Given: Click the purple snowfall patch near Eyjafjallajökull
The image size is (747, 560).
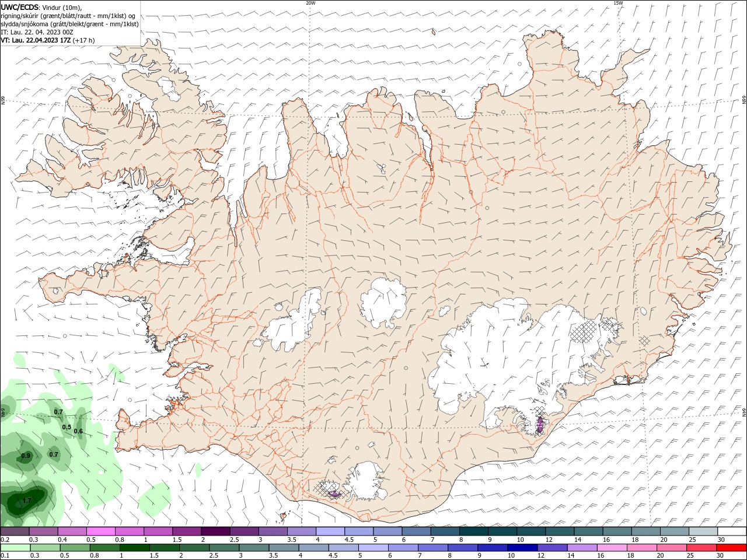Looking at the screenshot, I should (334, 494).
